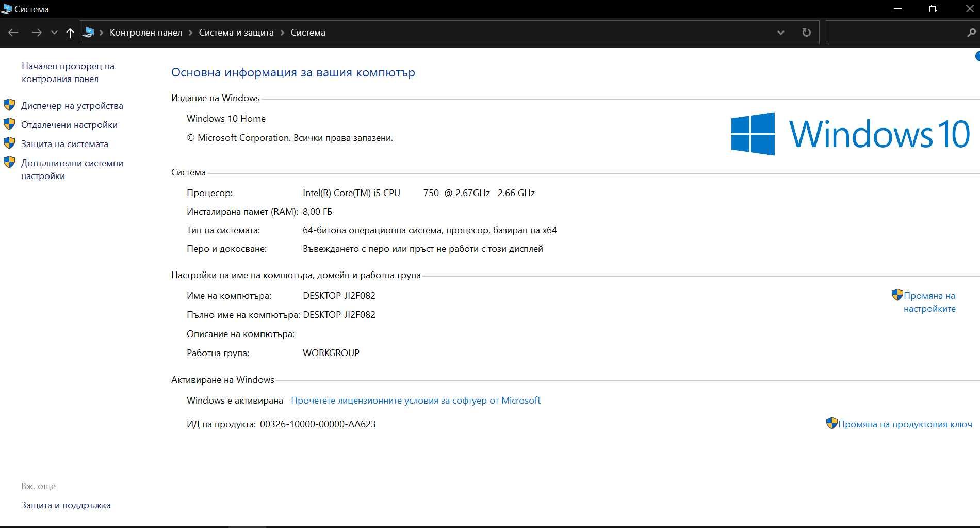Refresh the page with the reload icon
980x528 pixels.
(806, 33)
